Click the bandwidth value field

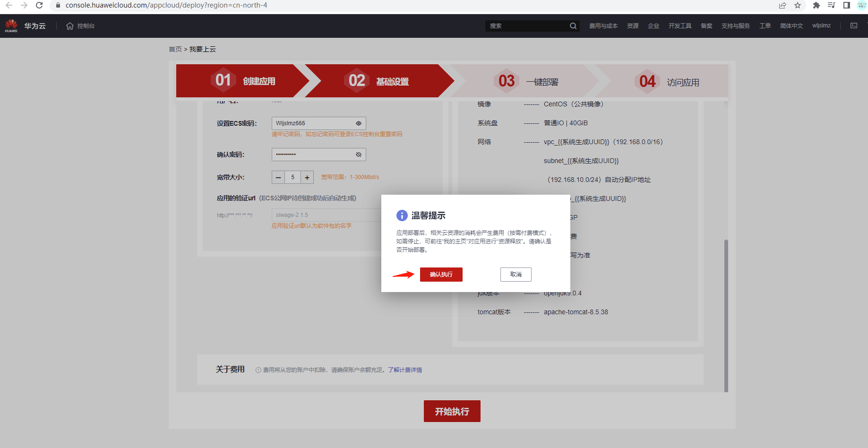[292, 177]
